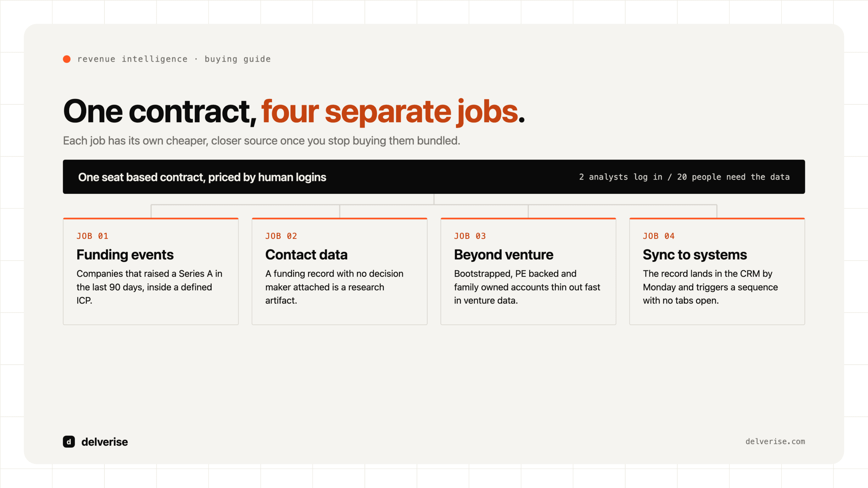Click the subtitle about cheaper, closer source
The height and width of the screenshot is (488, 868).
[x=261, y=141]
